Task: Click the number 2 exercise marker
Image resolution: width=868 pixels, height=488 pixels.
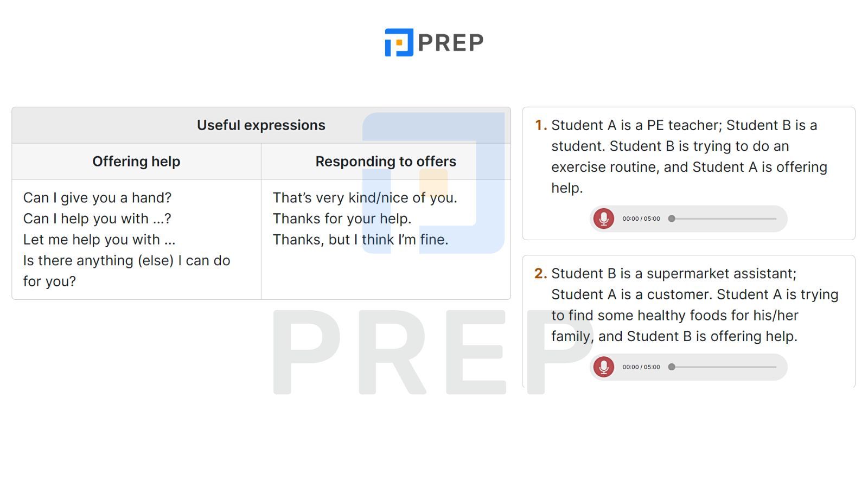Action: point(540,273)
